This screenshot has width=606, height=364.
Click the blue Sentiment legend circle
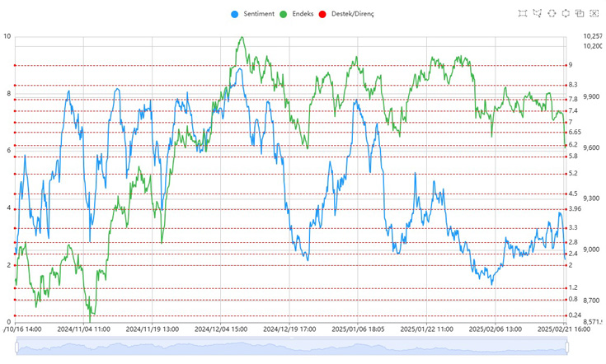[235, 14]
